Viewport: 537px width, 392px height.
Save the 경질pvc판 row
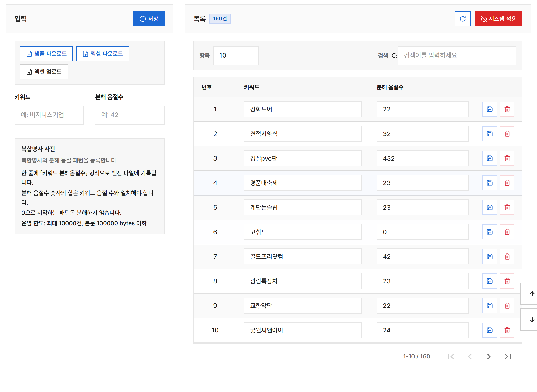pyautogui.click(x=489, y=158)
